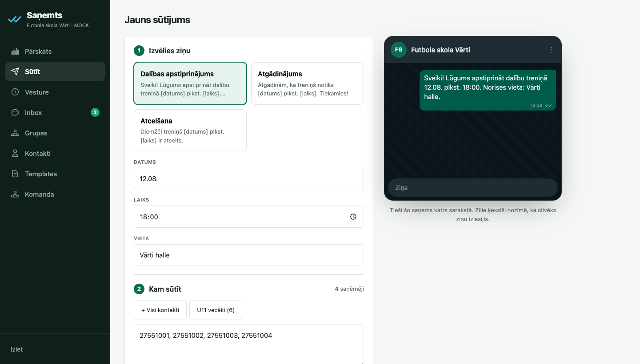Viewport: 640px width, 364px height.
Task: Click the Saņemts double-check logo icon
Action: tap(15, 20)
